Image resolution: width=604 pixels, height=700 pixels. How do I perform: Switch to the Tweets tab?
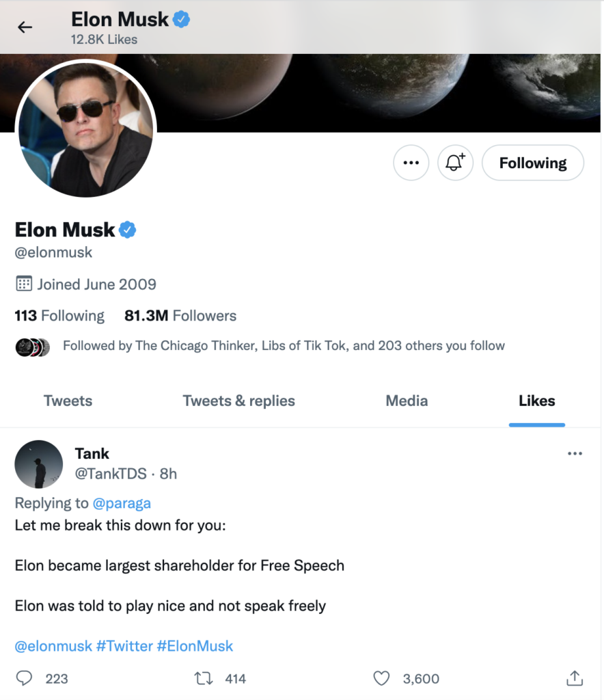(x=68, y=401)
